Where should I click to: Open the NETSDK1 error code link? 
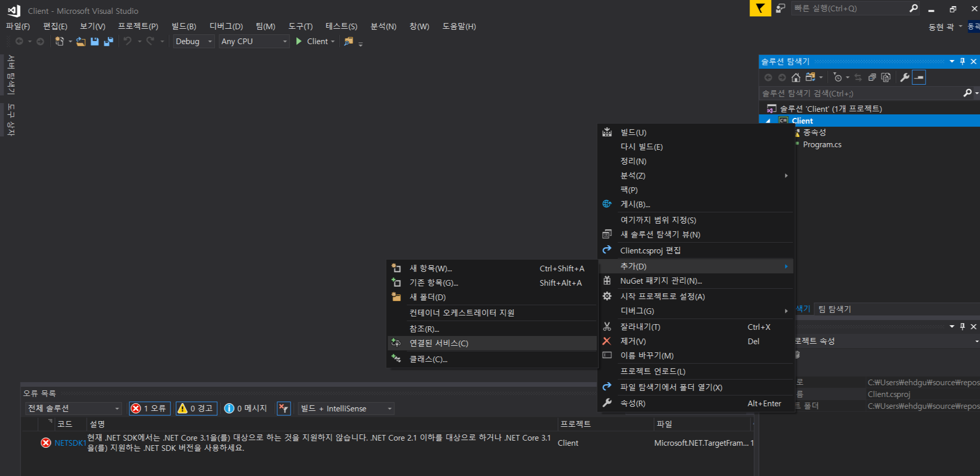click(70, 443)
